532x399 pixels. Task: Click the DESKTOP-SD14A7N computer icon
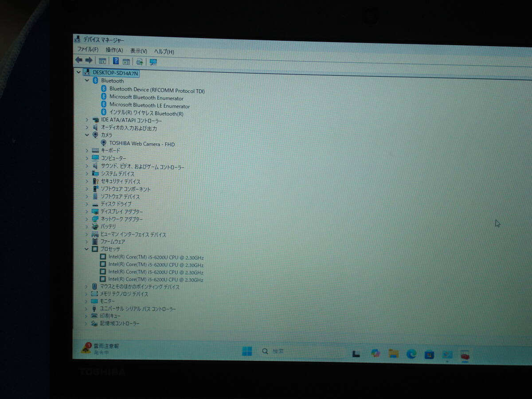click(x=86, y=72)
